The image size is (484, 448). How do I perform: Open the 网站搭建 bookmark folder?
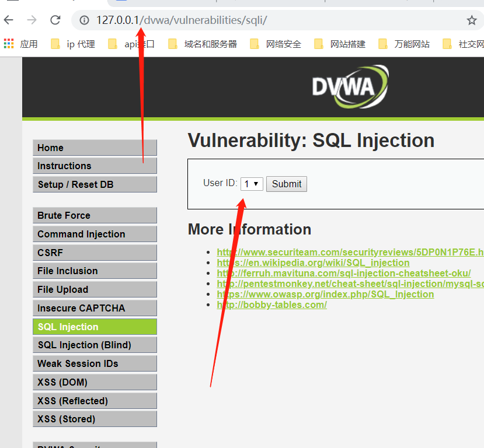tap(340, 44)
